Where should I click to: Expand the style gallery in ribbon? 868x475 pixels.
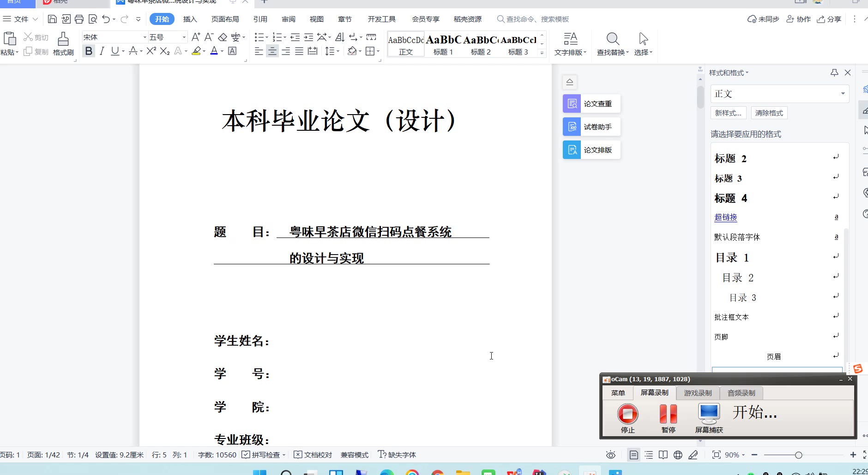tap(542, 53)
